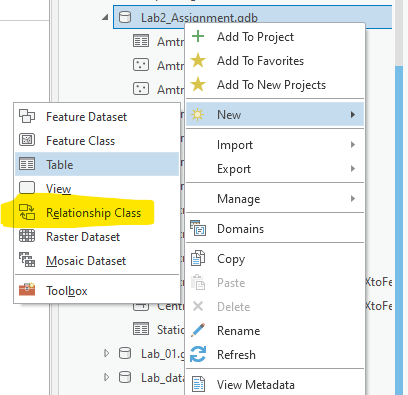This screenshot has height=395, width=408.
Task: Open the Import submenu arrow
Action: click(353, 145)
